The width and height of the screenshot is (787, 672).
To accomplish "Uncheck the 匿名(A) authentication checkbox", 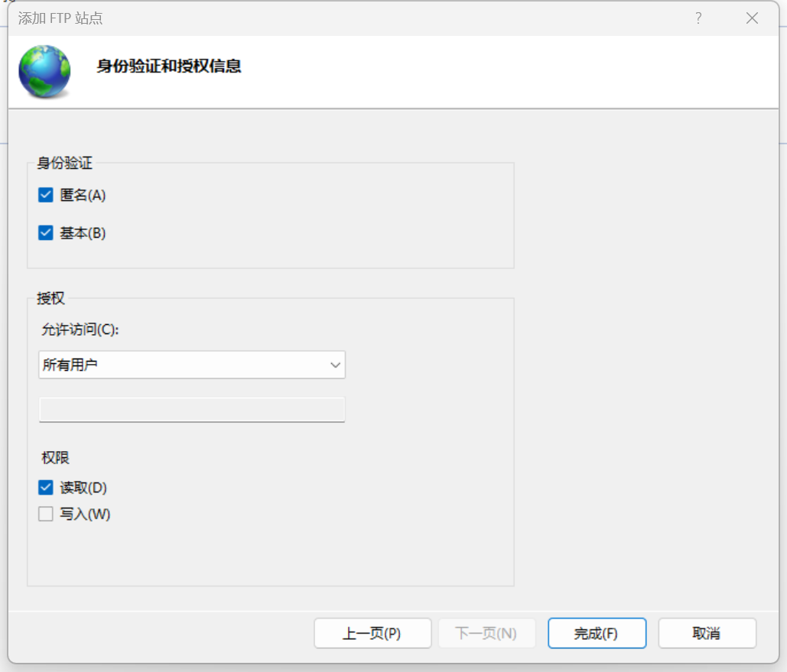I will tap(46, 195).
